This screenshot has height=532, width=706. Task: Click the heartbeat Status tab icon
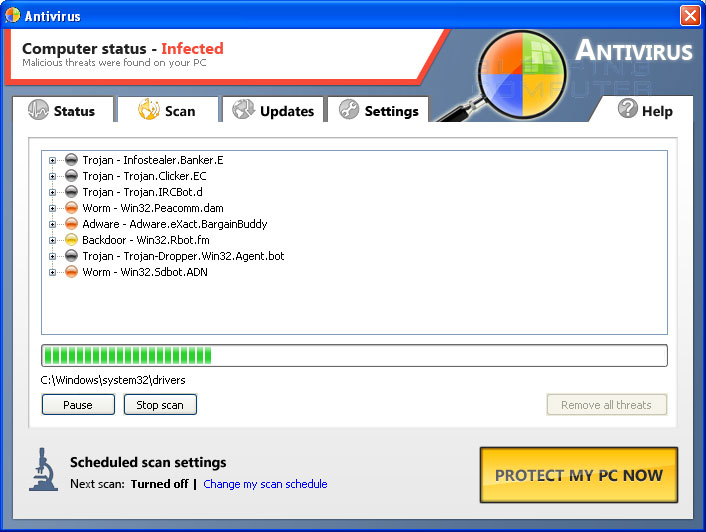[38, 109]
